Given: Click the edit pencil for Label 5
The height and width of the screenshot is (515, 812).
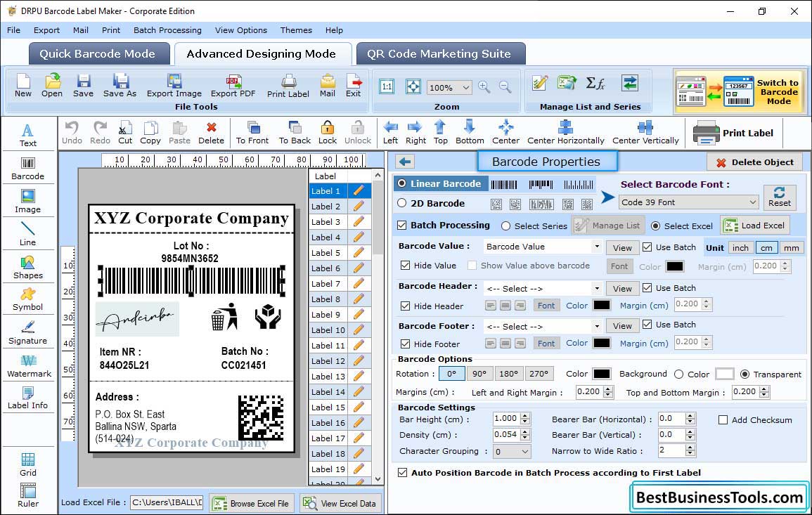Looking at the screenshot, I should point(359,253).
